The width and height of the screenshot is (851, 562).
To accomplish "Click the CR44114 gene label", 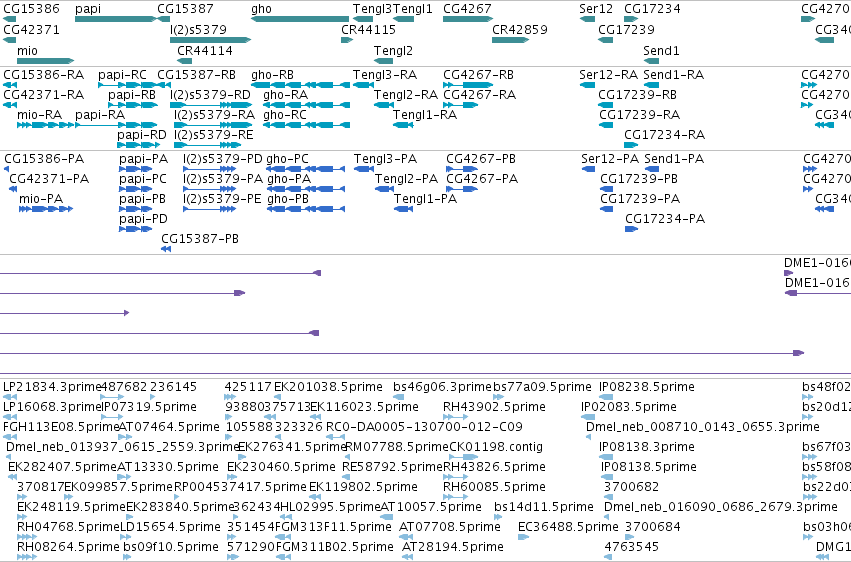I will click(x=205, y=50).
